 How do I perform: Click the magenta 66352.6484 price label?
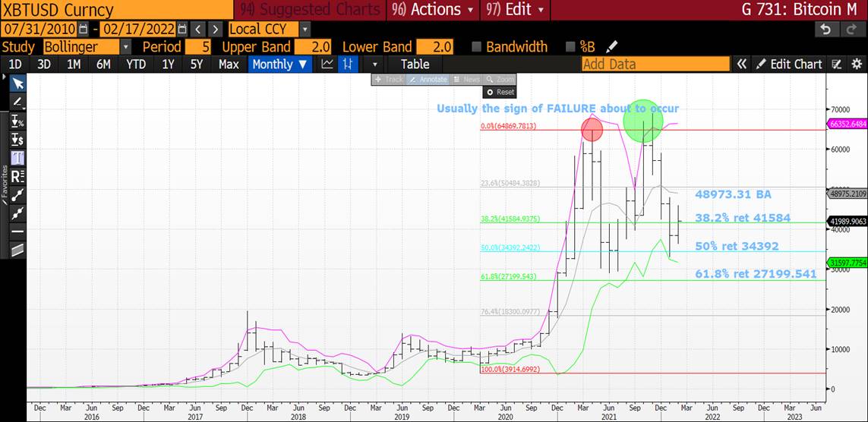tap(847, 124)
